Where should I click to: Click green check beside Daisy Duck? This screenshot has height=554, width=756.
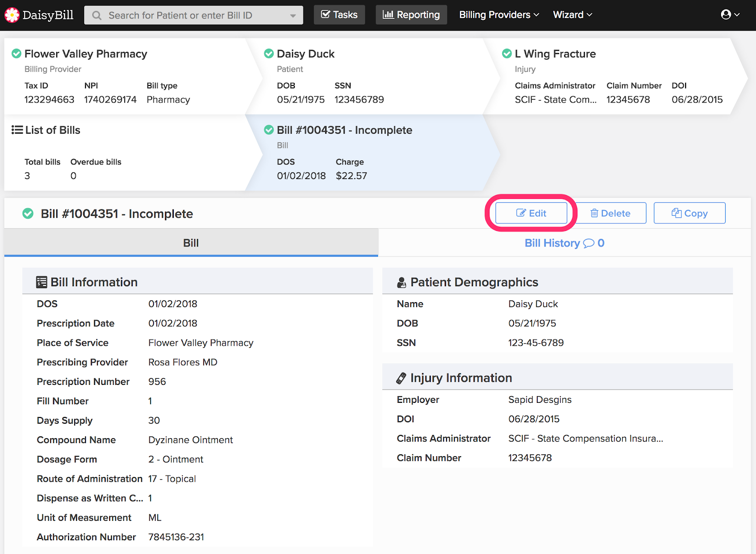coord(269,53)
